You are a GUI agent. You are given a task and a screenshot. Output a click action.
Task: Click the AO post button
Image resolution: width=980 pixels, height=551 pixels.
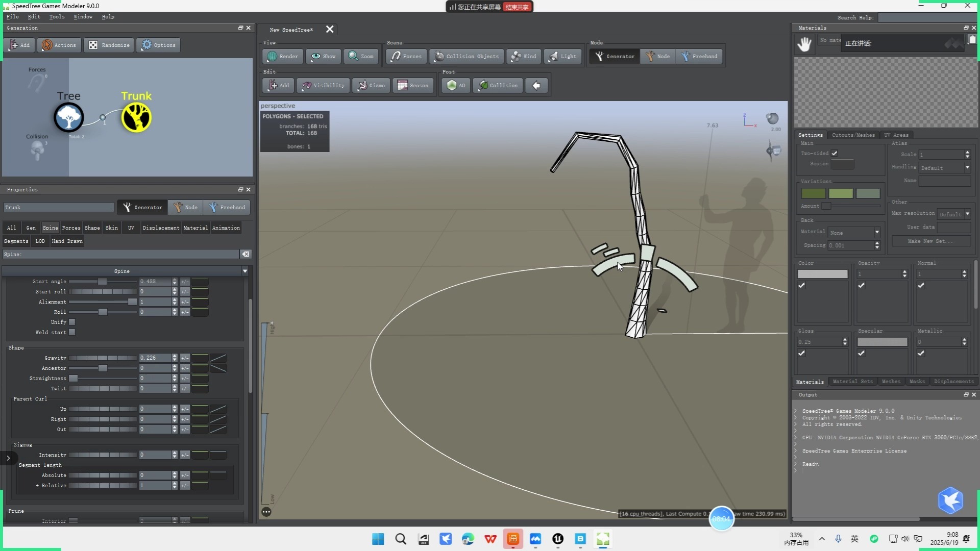(456, 86)
